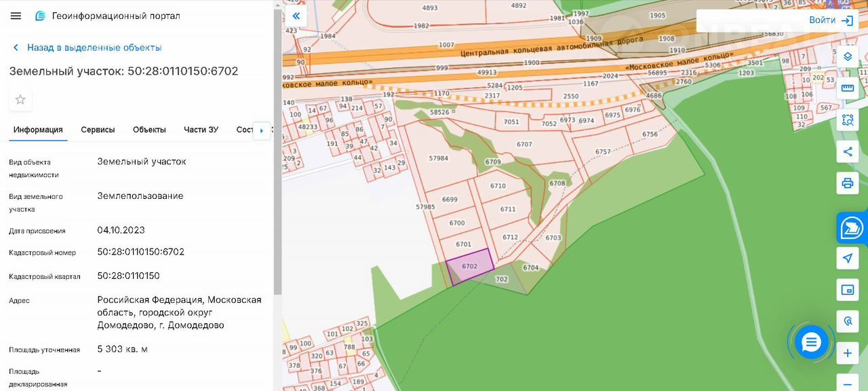
Task: Click Назад в выделенные объекты link
Action: pos(94,48)
